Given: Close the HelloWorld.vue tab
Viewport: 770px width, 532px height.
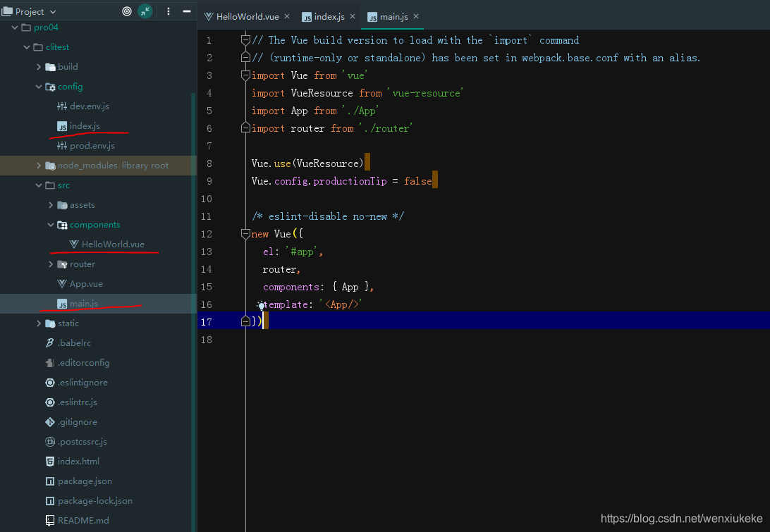Looking at the screenshot, I should [x=287, y=17].
